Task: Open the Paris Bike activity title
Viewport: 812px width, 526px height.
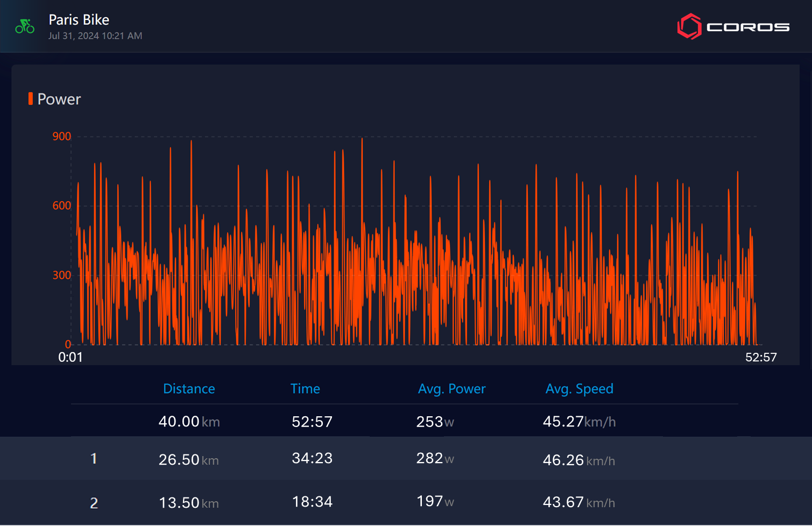Action: point(79,20)
